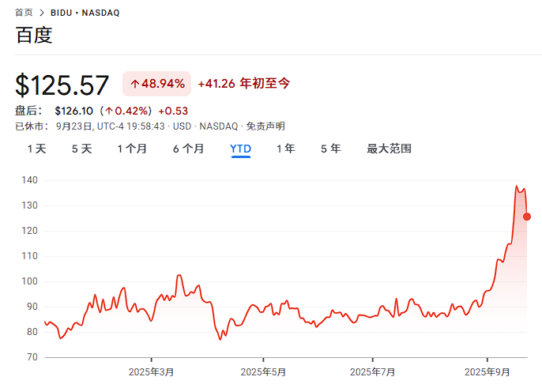Click the 2025年5月 axis tick label

point(263,372)
